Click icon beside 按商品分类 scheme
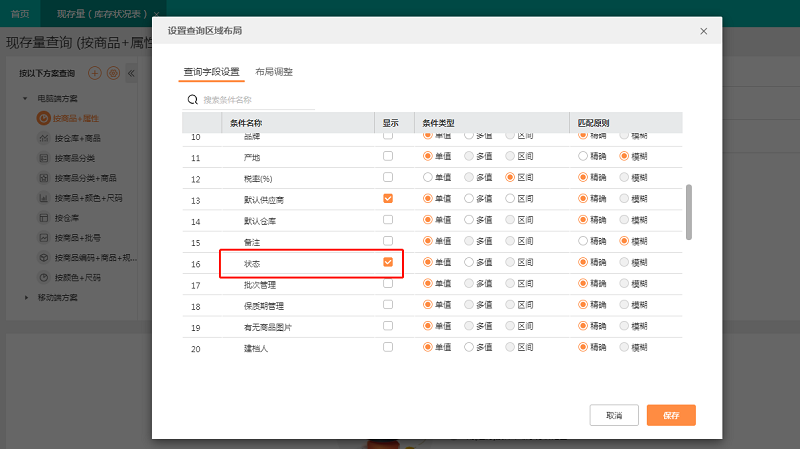Image resolution: width=800 pixels, height=449 pixels. point(44,158)
